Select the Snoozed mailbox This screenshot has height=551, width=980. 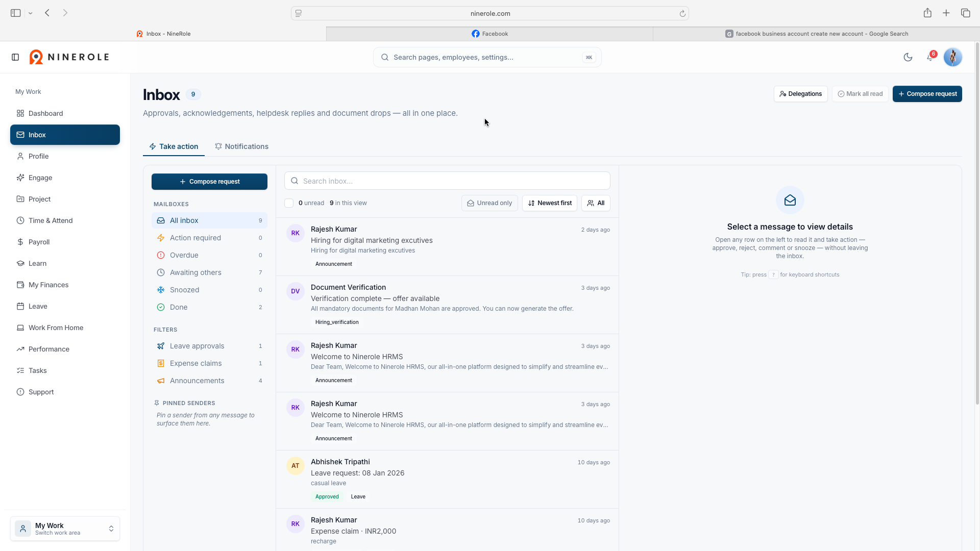click(209, 290)
